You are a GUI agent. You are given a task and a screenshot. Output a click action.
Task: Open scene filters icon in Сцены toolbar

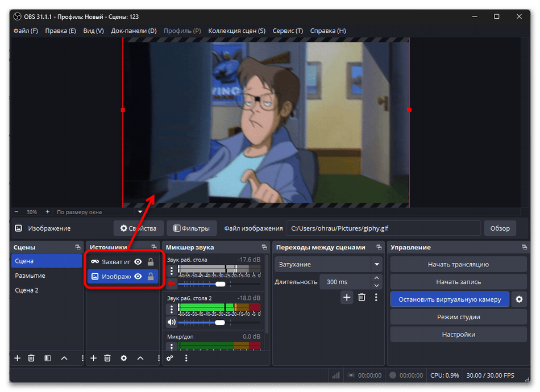[x=48, y=358]
